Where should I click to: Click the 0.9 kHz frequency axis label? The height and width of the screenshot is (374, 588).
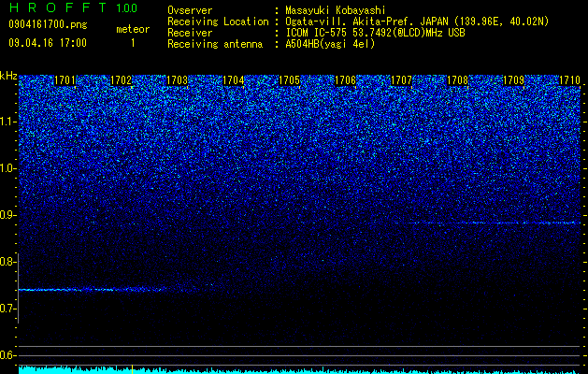(x=7, y=215)
